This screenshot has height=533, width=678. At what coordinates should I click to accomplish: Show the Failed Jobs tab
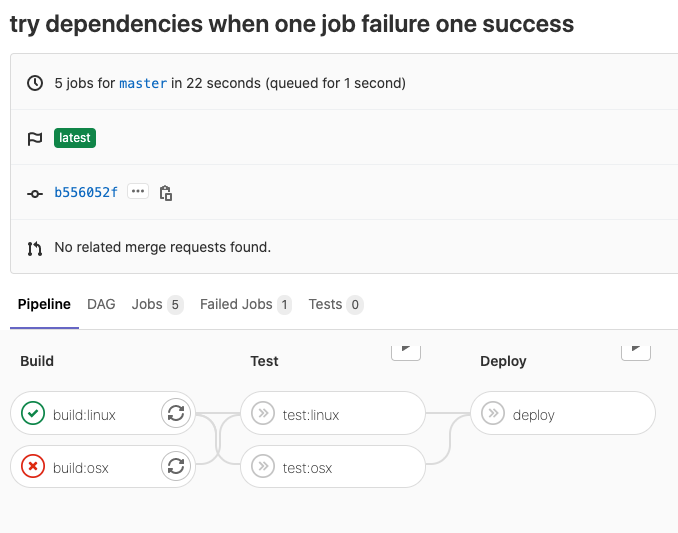click(245, 304)
